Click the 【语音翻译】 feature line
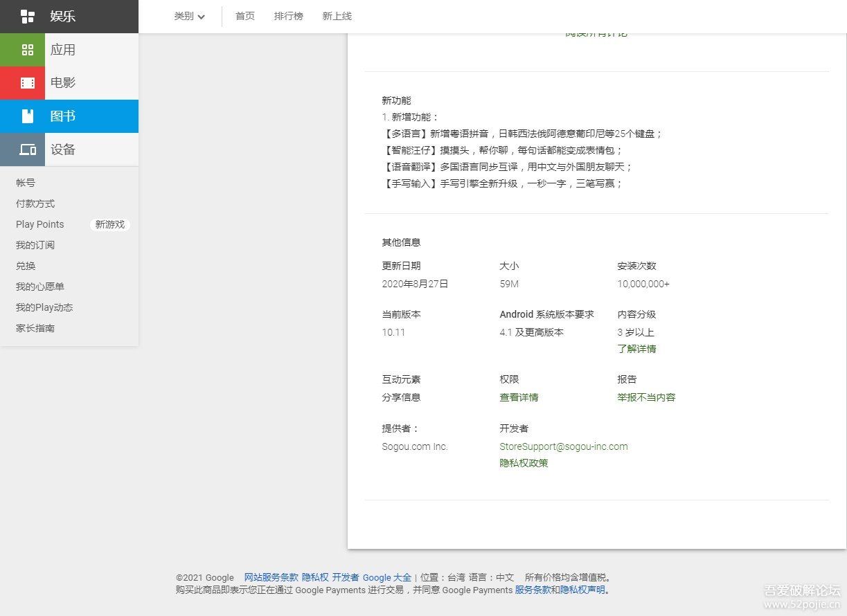 [x=508, y=167]
